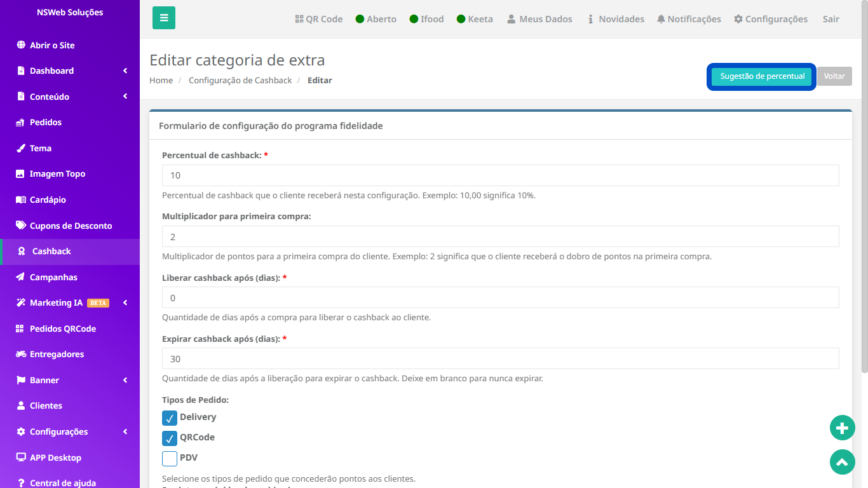This screenshot has height=488, width=868.
Task: Uncheck the Delivery order type checkbox
Action: [x=170, y=418]
